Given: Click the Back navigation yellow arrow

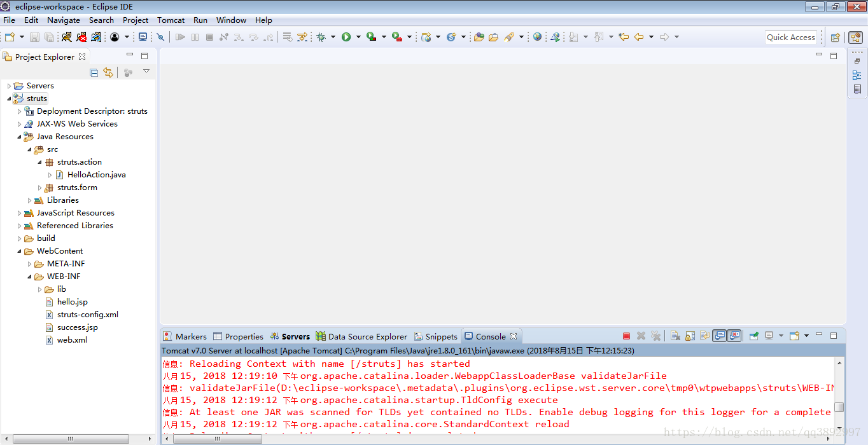Looking at the screenshot, I should point(639,37).
